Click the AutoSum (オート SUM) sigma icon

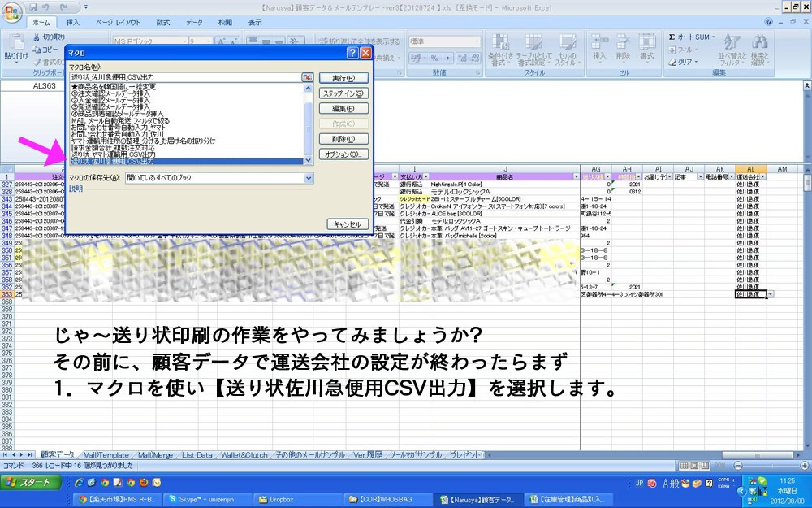(672, 37)
